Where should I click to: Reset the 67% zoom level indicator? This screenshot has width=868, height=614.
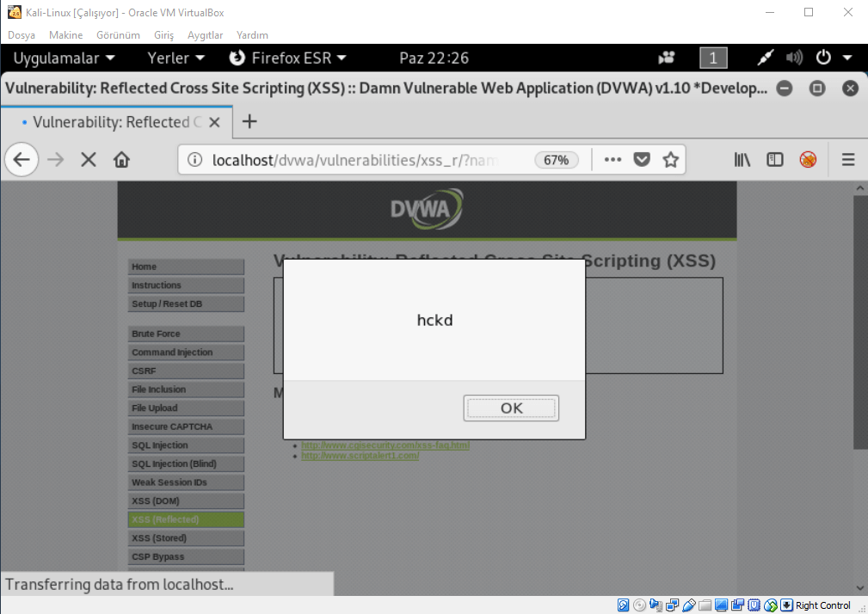tap(557, 160)
